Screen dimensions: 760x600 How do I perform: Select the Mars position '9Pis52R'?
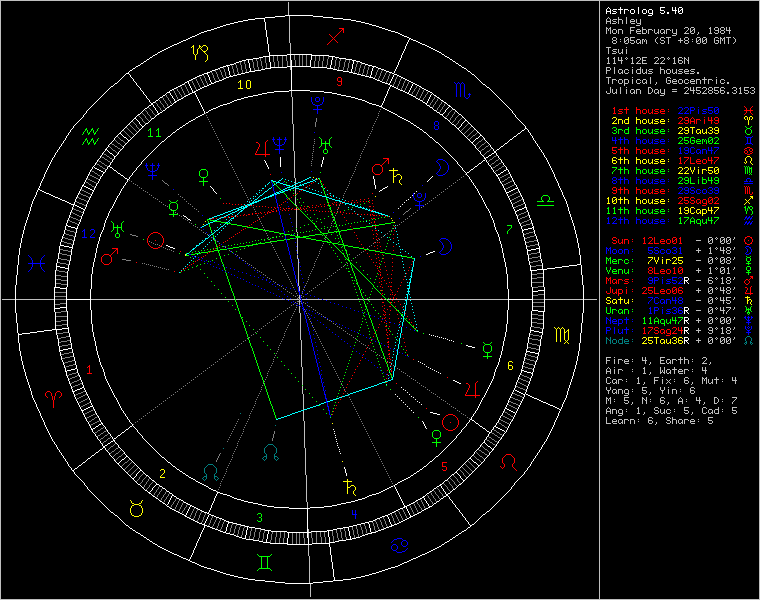pyautogui.click(x=668, y=281)
